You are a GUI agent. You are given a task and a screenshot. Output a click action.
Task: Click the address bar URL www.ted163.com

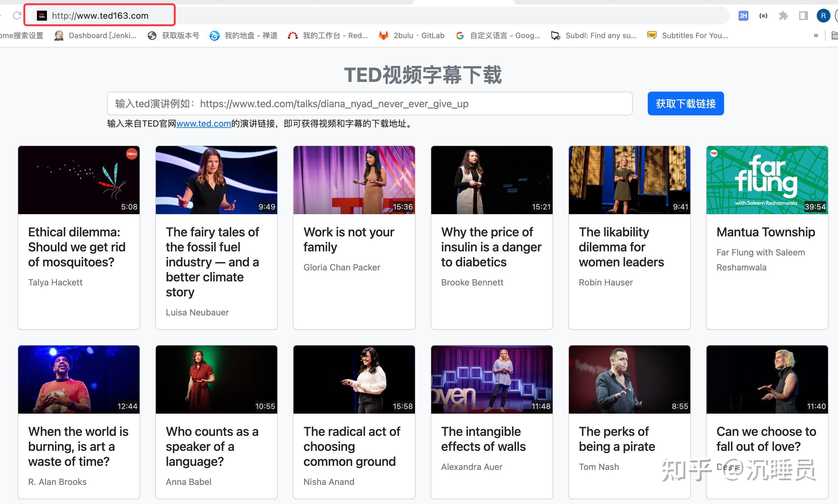point(100,16)
